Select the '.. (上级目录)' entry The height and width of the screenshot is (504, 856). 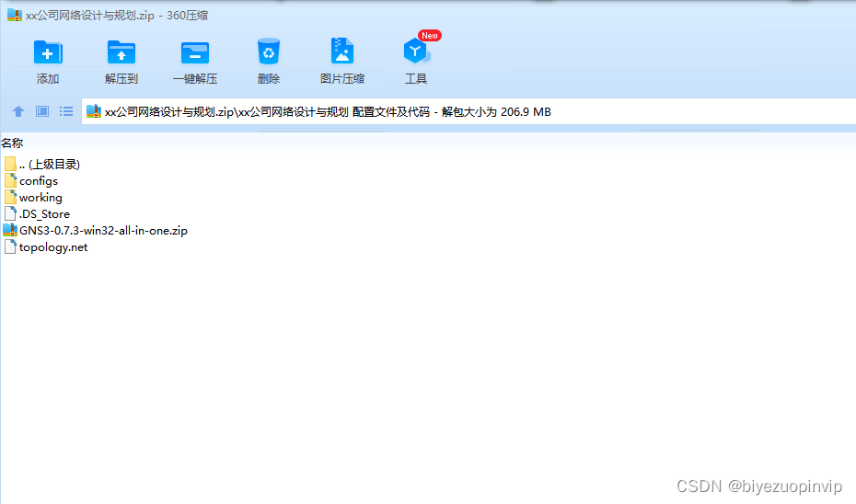(50, 165)
